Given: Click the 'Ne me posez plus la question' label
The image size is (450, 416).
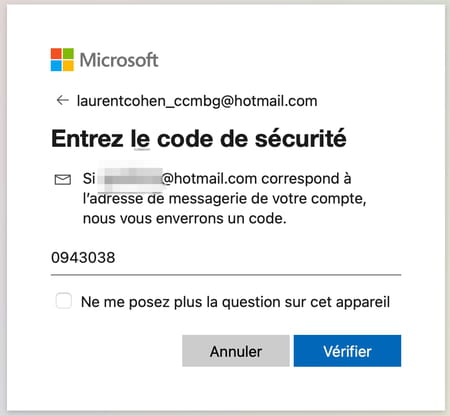Looking at the screenshot, I should (235, 302).
